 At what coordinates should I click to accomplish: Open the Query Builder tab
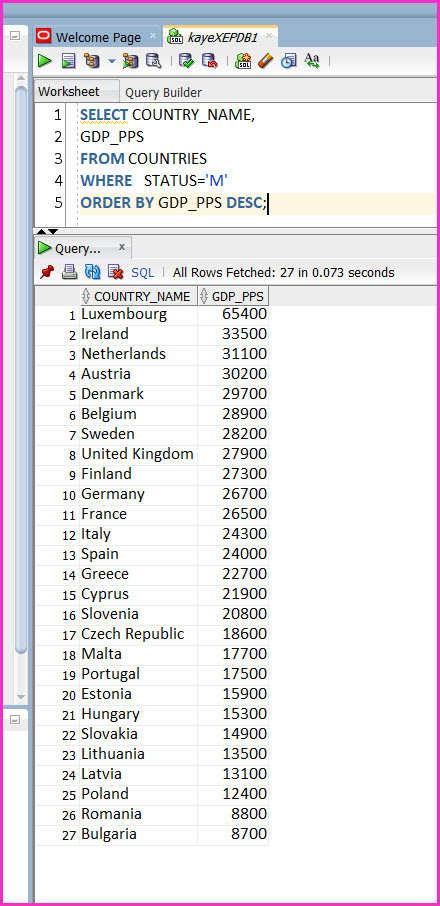[x=163, y=92]
